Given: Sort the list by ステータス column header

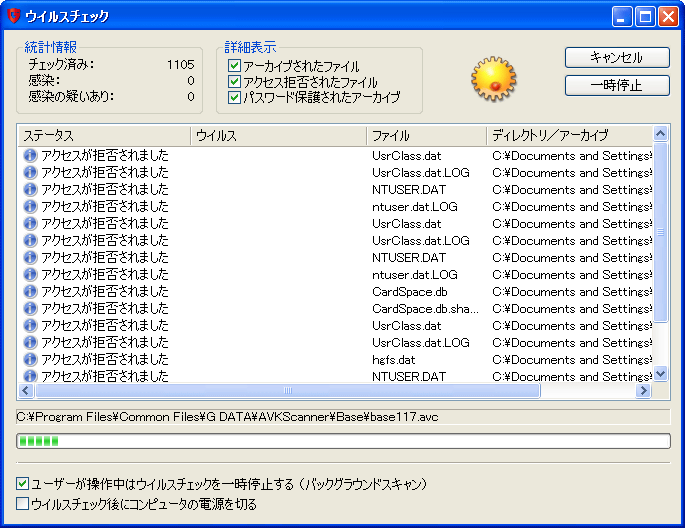Looking at the screenshot, I should [104, 135].
